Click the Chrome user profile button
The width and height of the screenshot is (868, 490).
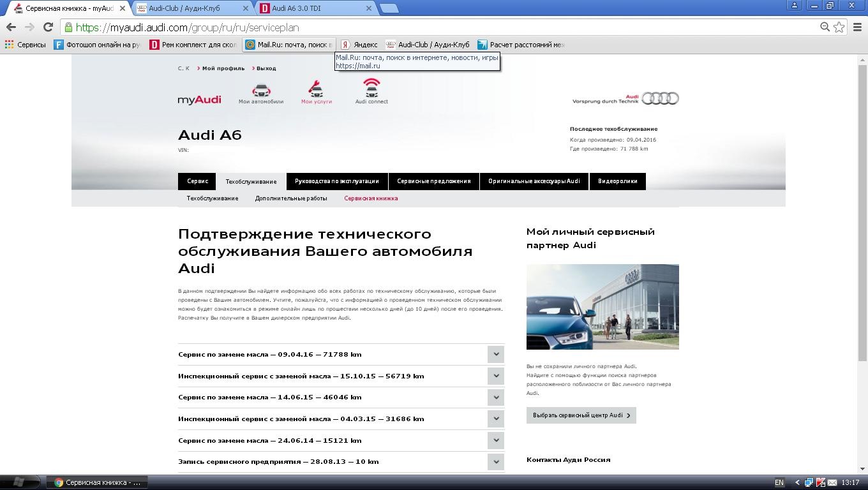795,5
